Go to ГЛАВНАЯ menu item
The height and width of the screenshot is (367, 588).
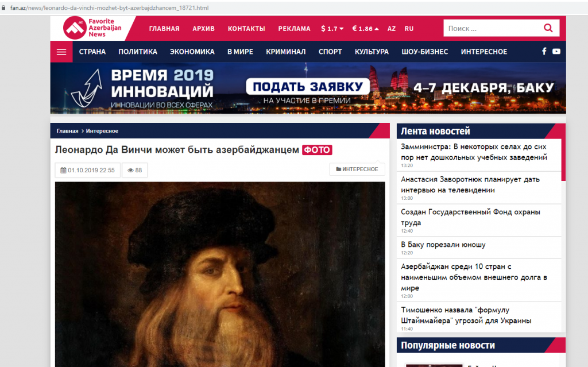[x=164, y=29]
